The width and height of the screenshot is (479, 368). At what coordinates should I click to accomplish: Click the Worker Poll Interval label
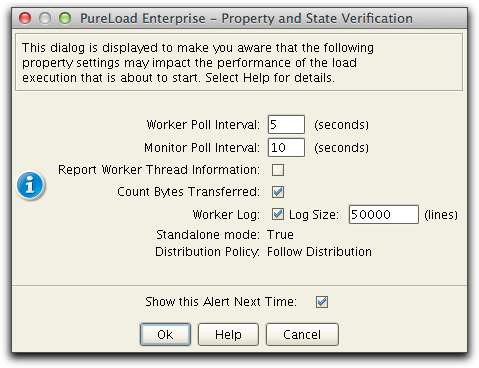203,125
